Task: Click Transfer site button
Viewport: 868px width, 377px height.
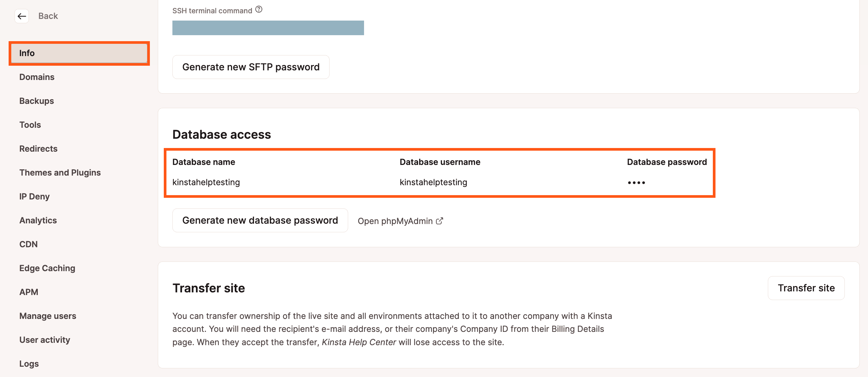Action: coord(808,288)
